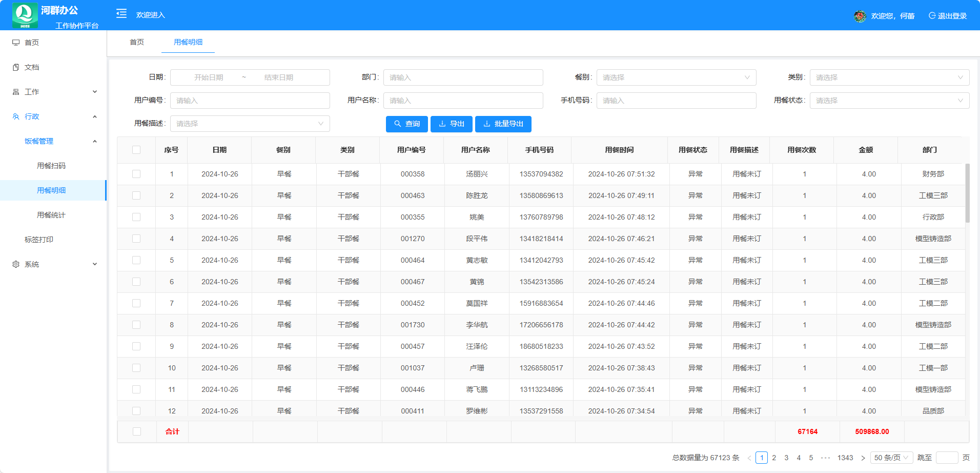The width and height of the screenshot is (980, 473).
Task: Click the table vertical scrollbar
Action: [967, 193]
